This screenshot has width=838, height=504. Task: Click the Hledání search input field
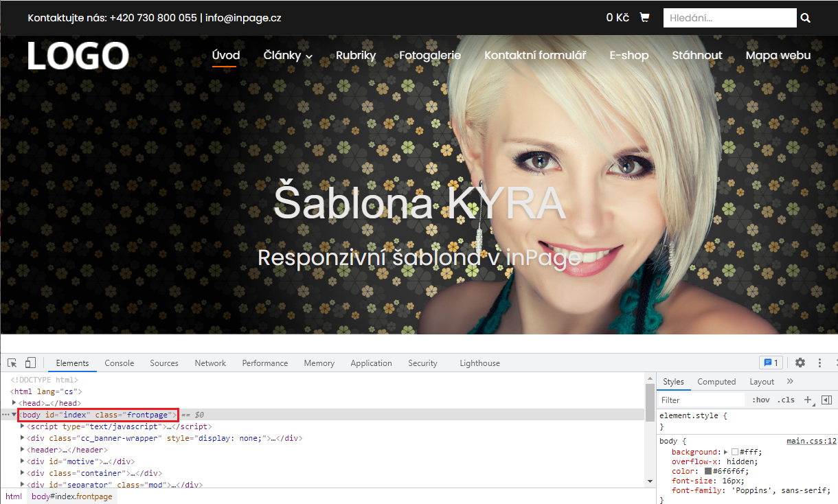(729, 18)
